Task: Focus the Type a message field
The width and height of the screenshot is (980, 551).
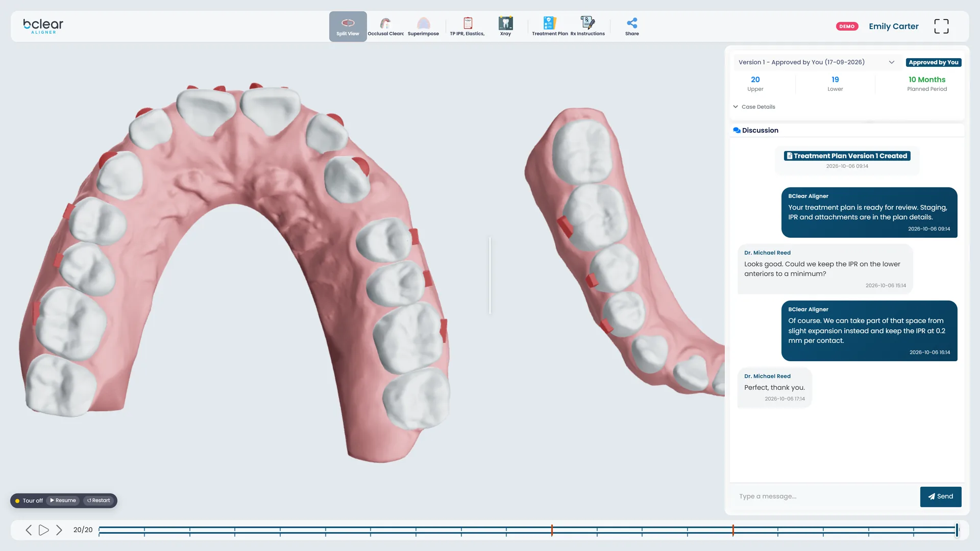Action: pos(825,496)
